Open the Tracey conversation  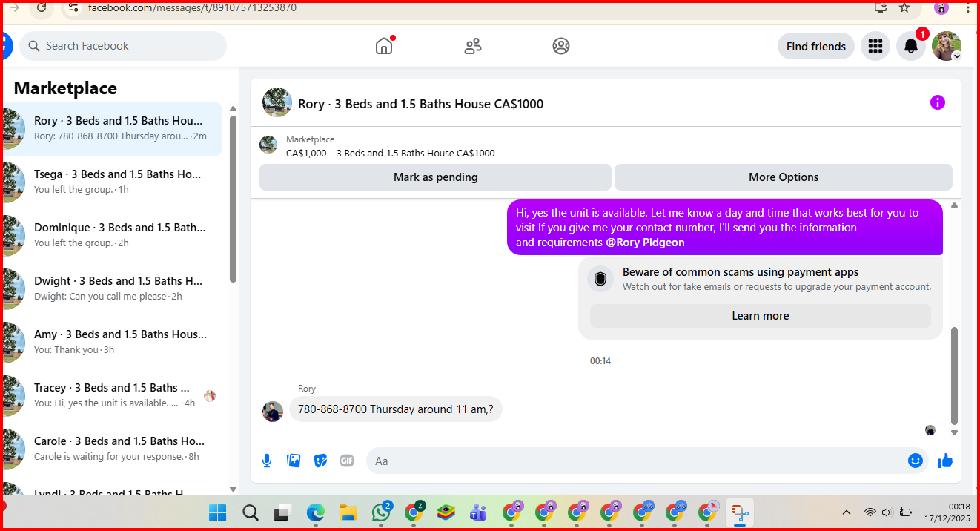point(113,396)
